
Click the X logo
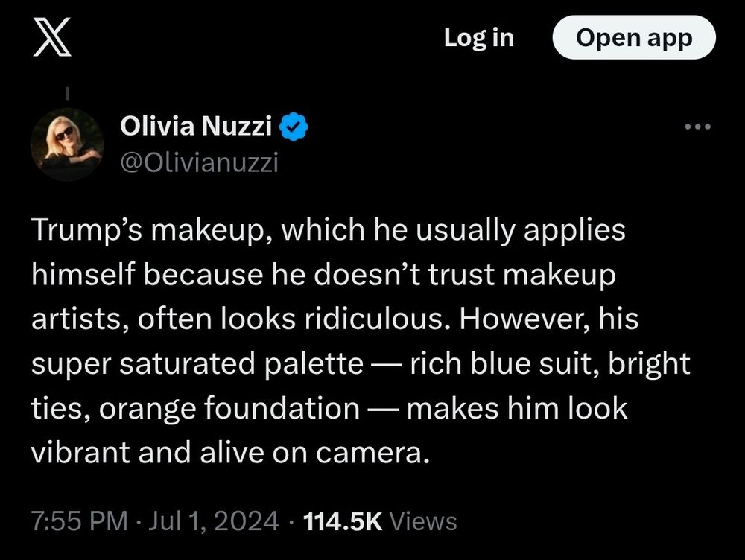(52, 39)
